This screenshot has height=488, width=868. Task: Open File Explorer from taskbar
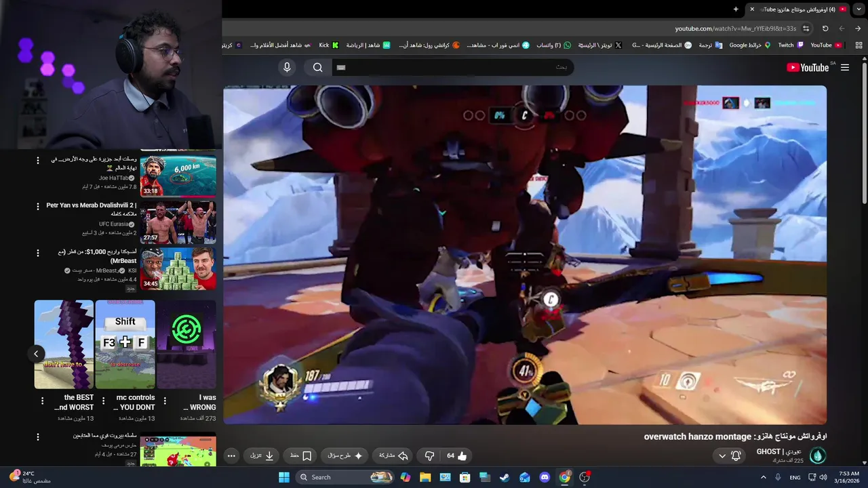tap(425, 477)
